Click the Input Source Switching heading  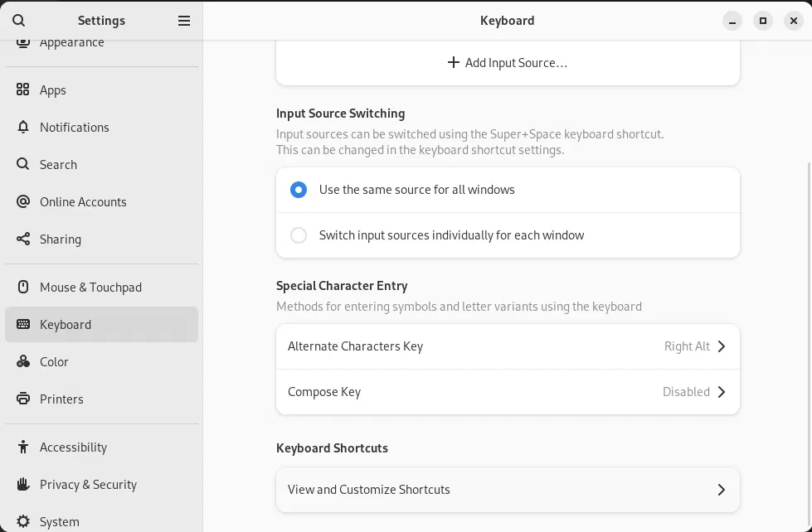[340, 114]
